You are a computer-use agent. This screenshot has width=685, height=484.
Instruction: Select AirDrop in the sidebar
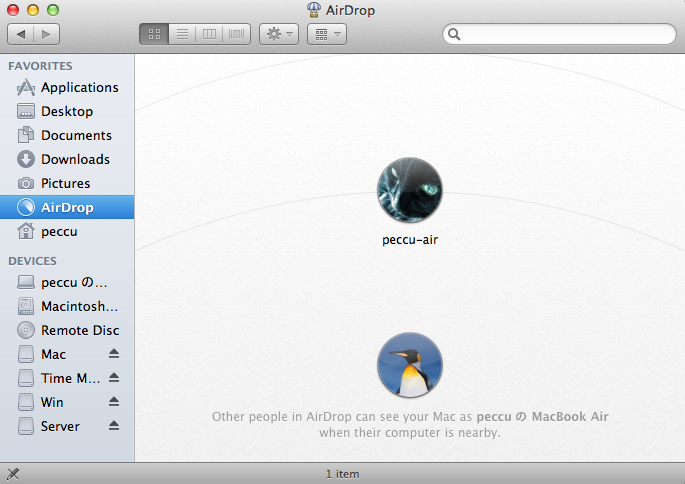coord(67,207)
